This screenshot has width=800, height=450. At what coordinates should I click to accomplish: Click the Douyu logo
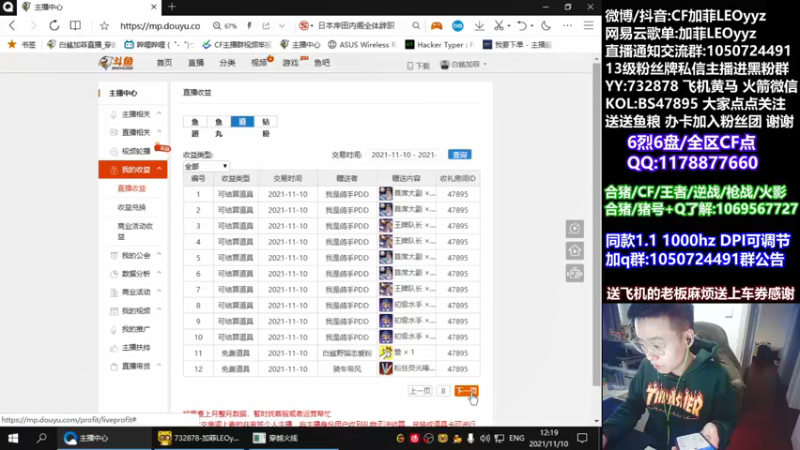click(x=116, y=63)
